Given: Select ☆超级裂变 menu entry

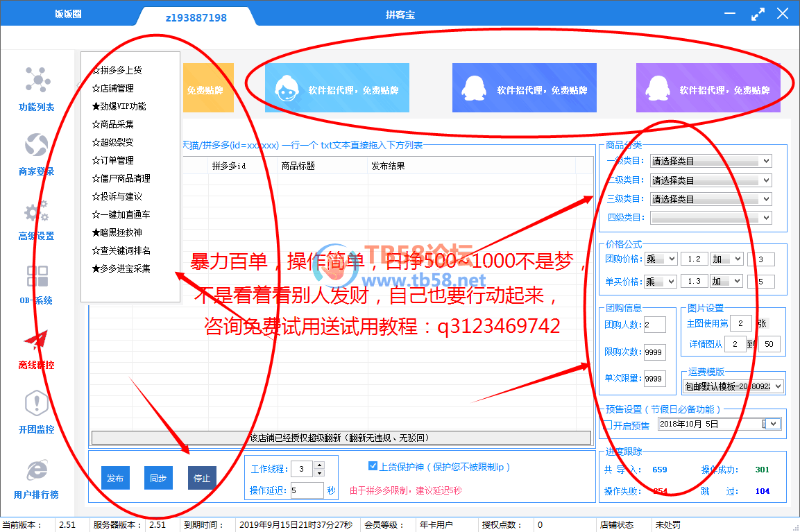Looking at the screenshot, I should [113, 142].
